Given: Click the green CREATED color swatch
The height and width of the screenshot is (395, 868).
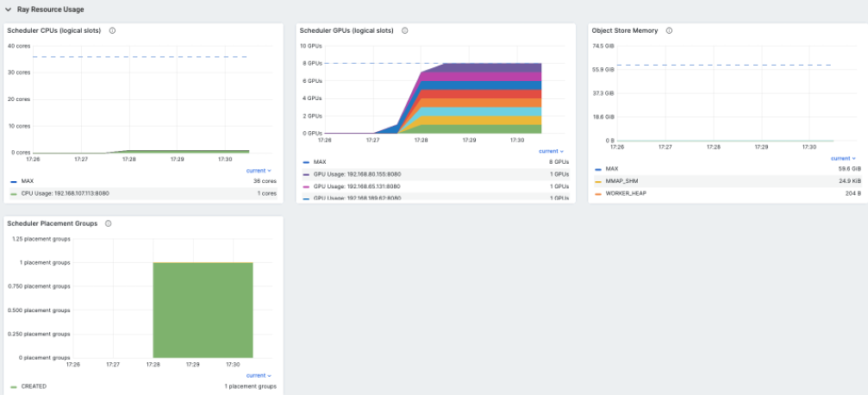Looking at the screenshot, I should (x=14, y=386).
